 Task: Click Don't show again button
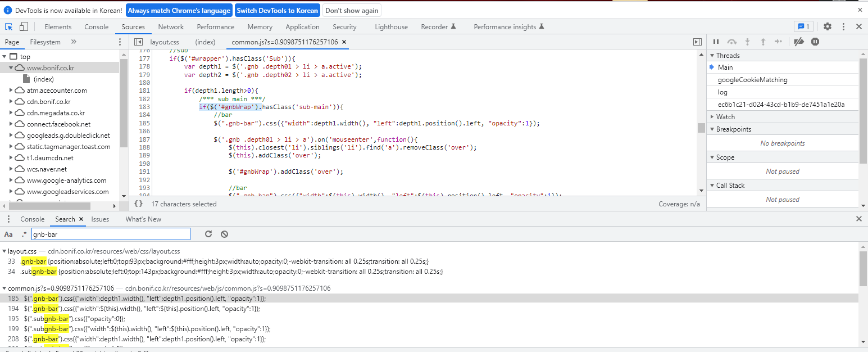352,10
